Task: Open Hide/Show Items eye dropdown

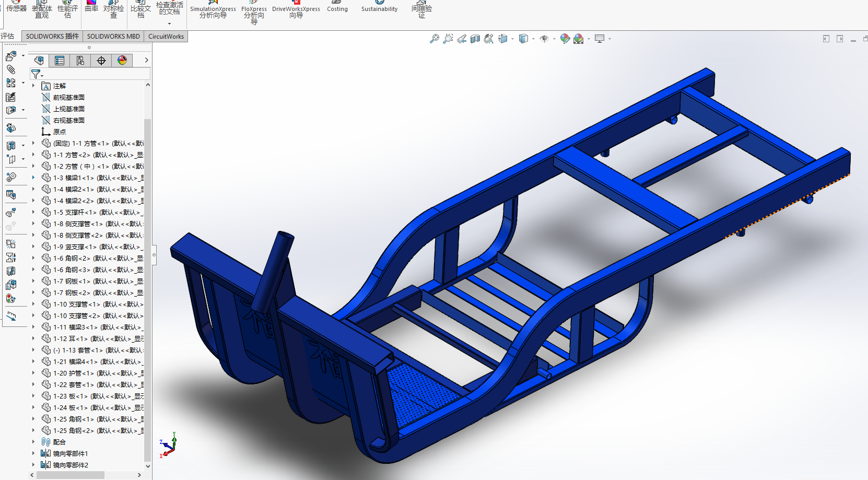Action: pos(554,39)
